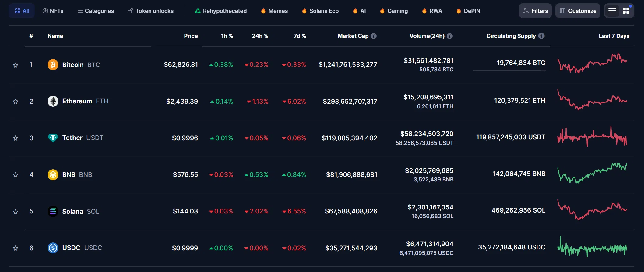Click the Last 7 Days column header

614,36
